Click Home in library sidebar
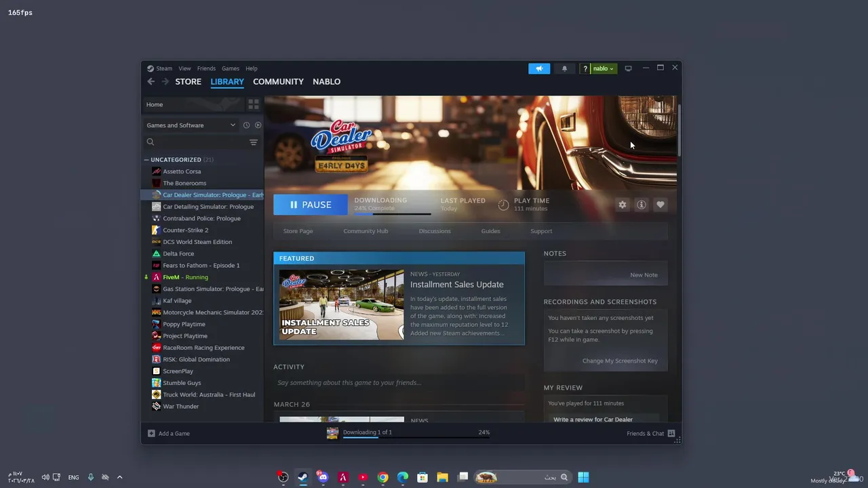This screenshot has height=488, width=868. (193, 104)
